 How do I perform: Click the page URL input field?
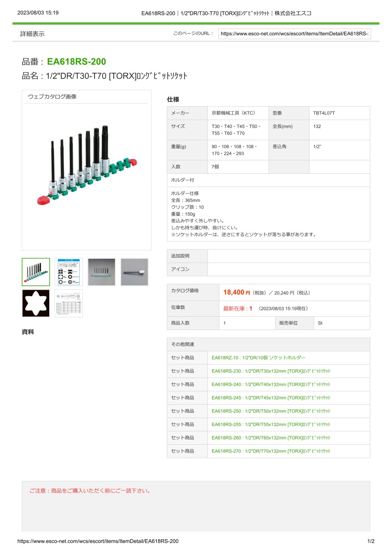coord(294,34)
